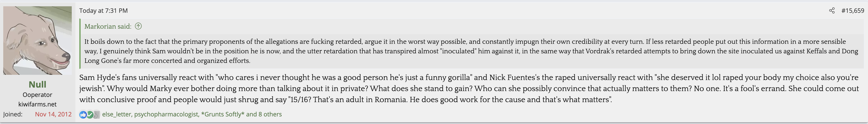Click the blue thumbs-up reaction icon

(x=83, y=114)
